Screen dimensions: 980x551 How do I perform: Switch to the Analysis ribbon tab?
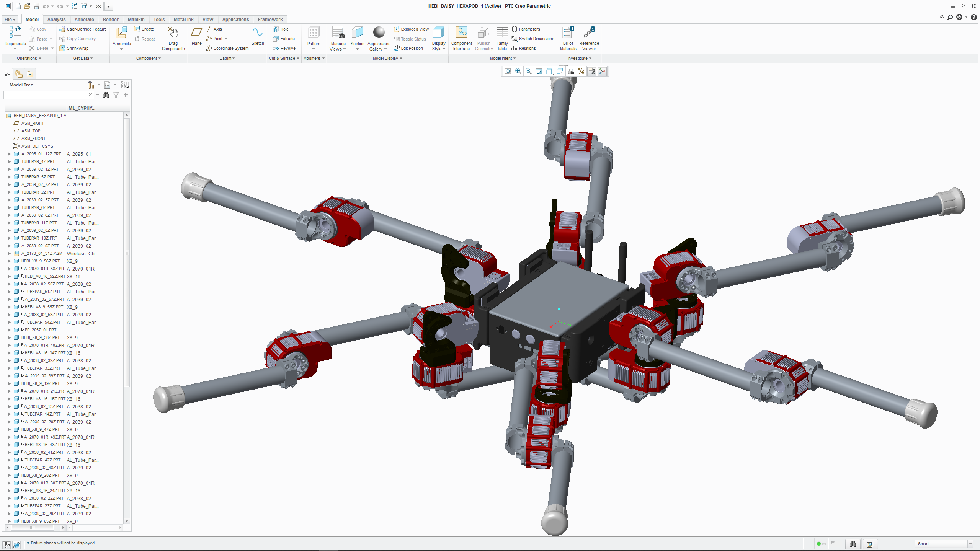click(x=56, y=20)
